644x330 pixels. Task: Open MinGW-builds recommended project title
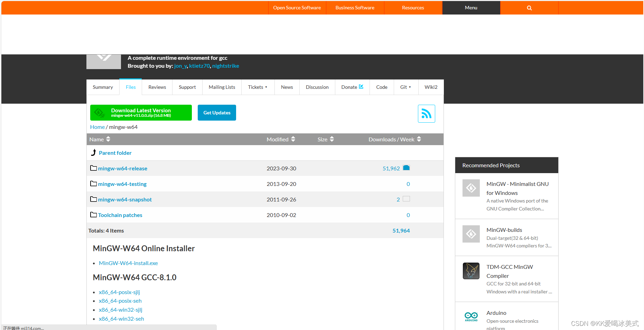[504, 230]
